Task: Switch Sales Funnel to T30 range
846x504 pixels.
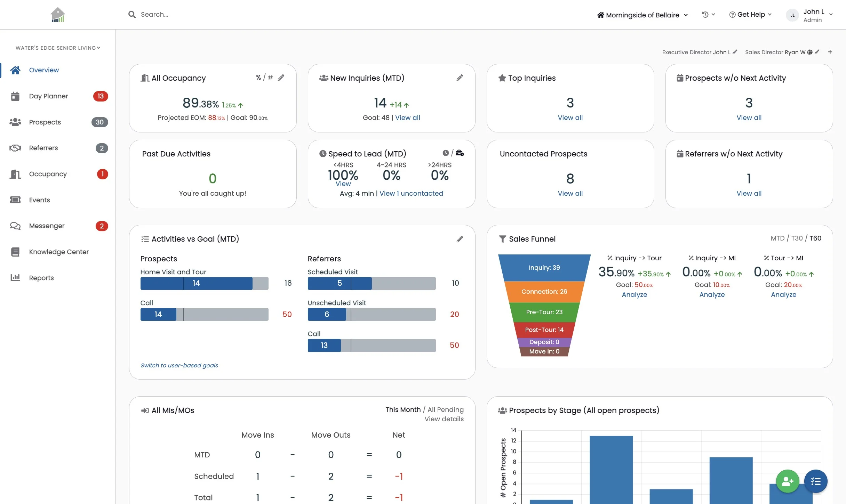Action: click(797, 238)
